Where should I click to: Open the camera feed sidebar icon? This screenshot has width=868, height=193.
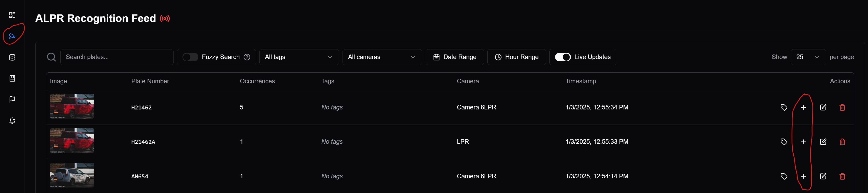12,36
